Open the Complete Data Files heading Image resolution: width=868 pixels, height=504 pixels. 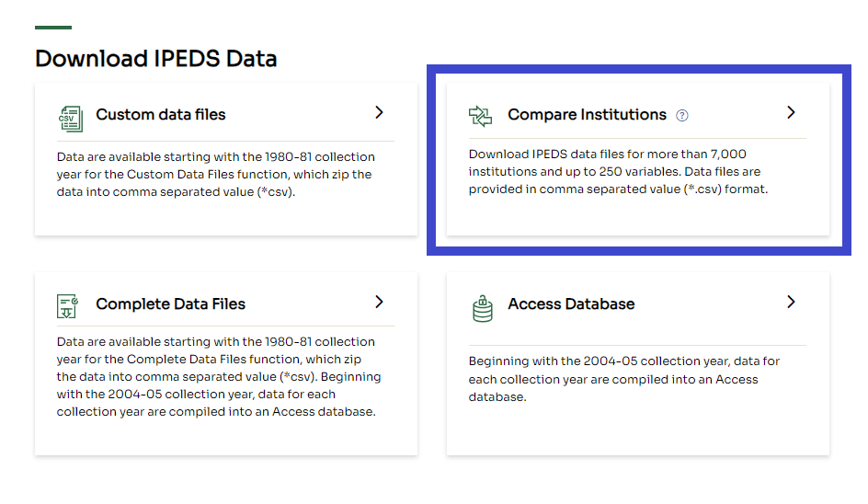(x=170, y=304)
